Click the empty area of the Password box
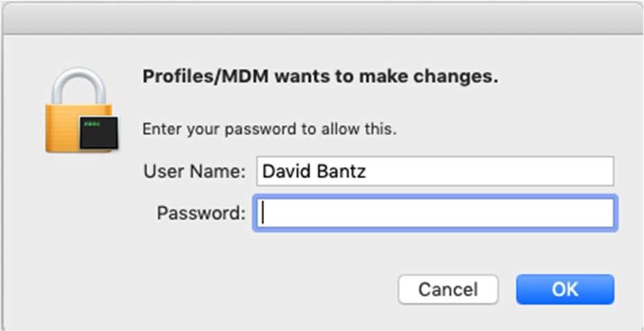Image resolution: width=644 pixels, height=331 pixels. [x=452, y=213]
